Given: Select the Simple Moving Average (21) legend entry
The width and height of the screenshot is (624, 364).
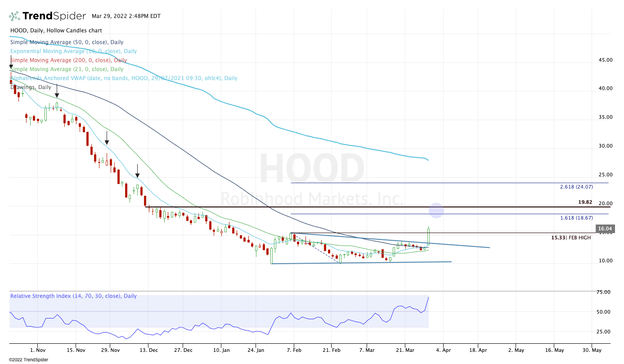Looking at the screenshot, I should tap(67, 69).
